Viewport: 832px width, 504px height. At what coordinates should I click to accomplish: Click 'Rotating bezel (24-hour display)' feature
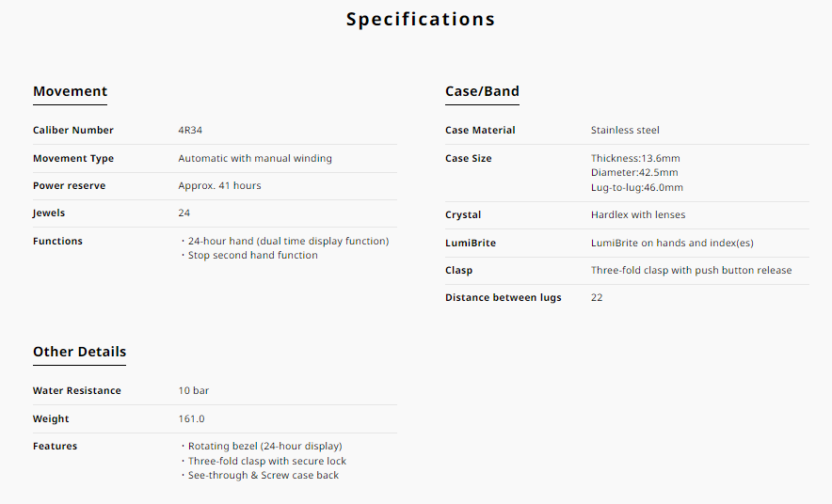click(x=264, y=447)
